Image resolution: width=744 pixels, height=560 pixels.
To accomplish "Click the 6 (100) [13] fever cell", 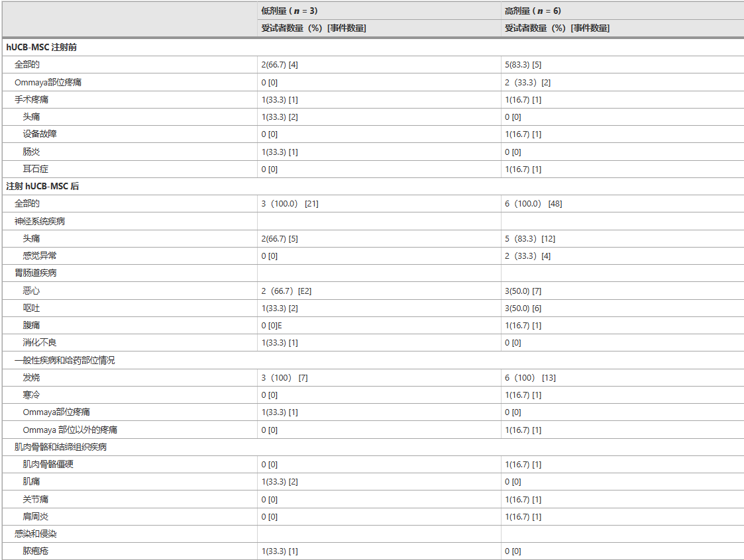I will (530, 377).
